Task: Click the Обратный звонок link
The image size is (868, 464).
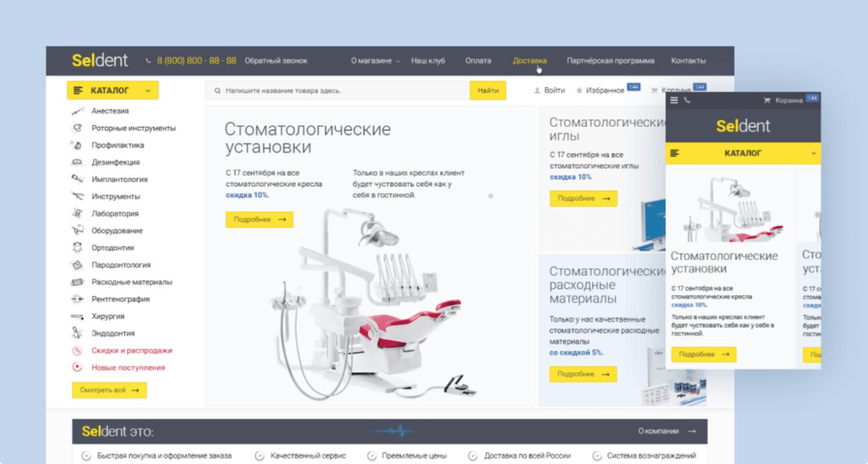Action: coord(276,61)
